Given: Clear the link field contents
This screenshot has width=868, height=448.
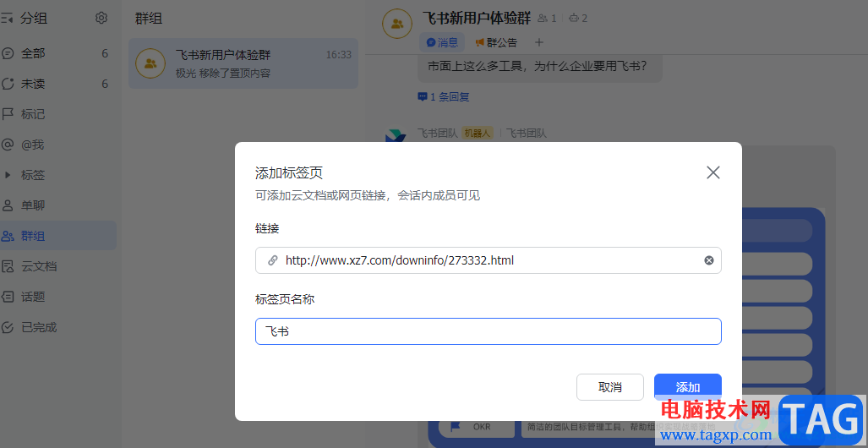Looking at the screenshot, I should pos(708,260).
